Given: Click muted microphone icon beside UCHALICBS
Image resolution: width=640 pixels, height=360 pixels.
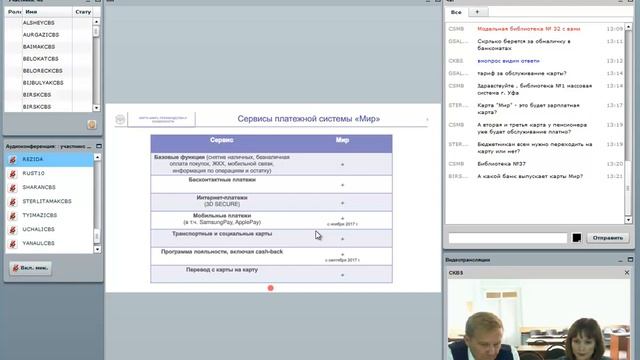Looking at the screenshot, I should click(x=13, y=230).
